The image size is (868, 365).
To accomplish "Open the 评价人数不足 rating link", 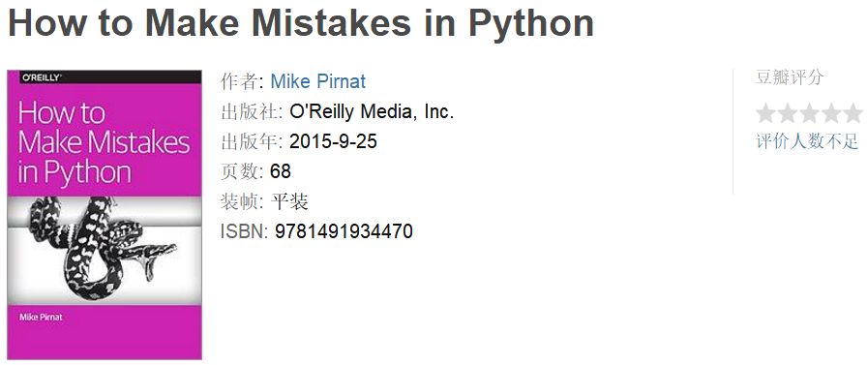I will click(807, 141).
